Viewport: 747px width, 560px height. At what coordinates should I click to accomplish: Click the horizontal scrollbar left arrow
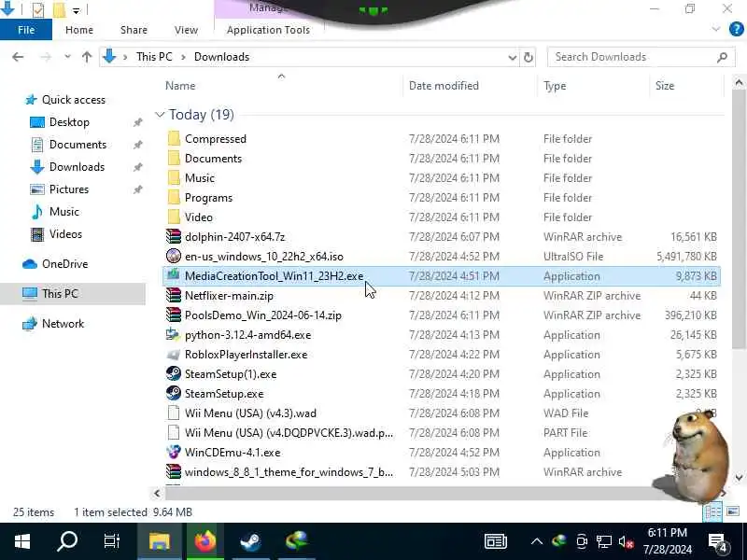click(x=157, y=494)
